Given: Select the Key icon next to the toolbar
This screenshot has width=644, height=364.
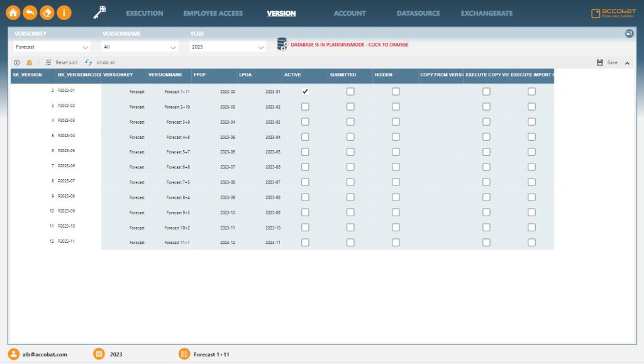Looking at the screenshot, I should pos(98,11).
